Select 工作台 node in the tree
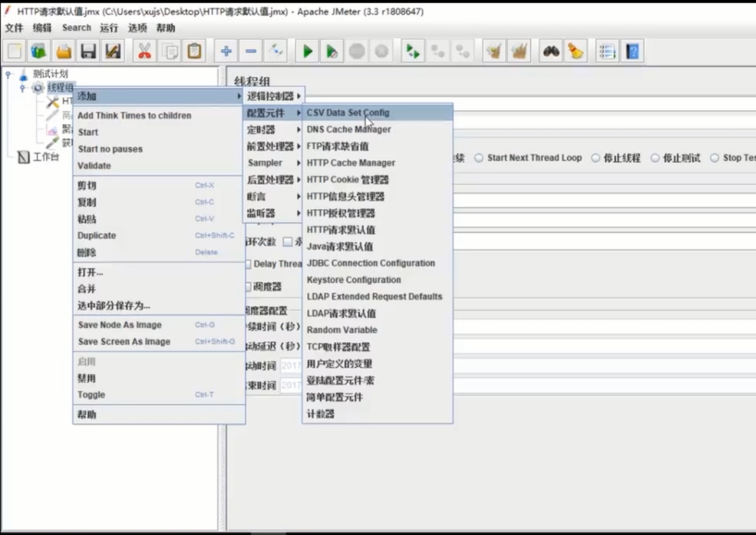The height and width of the screenshot is (535, 756). coord(46,157)
